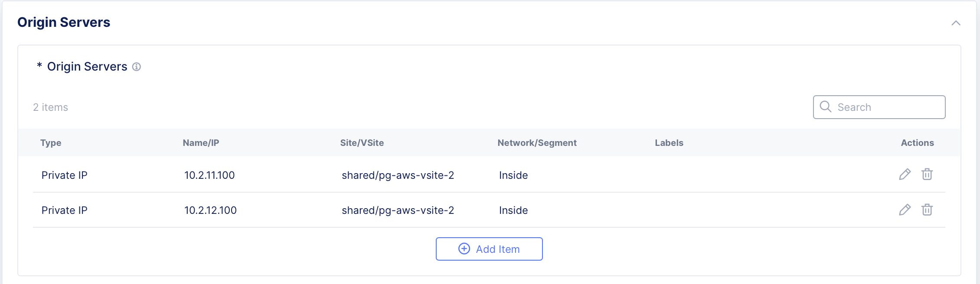The image size is (980, 284).
Task: Click the Origin Servers section heading
Action: (x=64, y=23)
